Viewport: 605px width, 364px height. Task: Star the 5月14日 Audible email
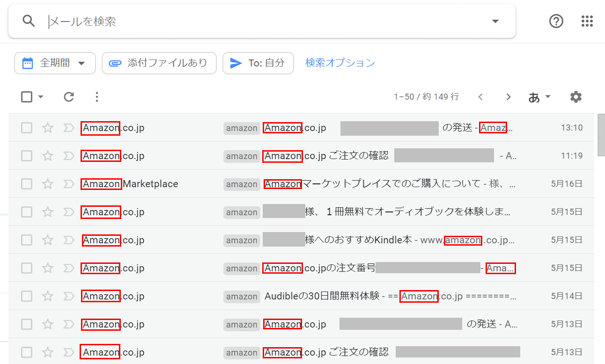[x=48, y=296]
